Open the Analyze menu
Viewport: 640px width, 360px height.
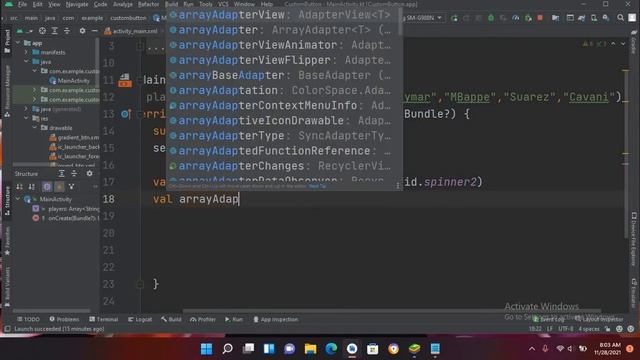(x=122, y=4)
